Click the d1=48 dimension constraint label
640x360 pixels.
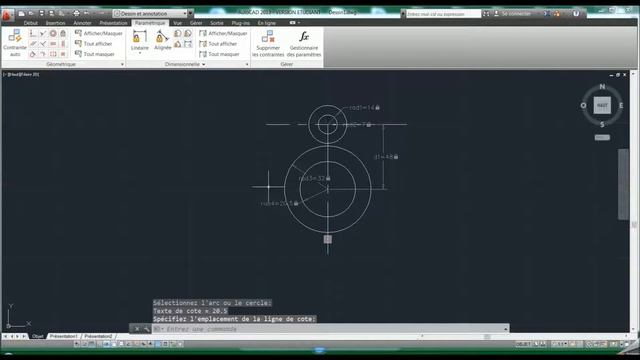click(386, 157)
